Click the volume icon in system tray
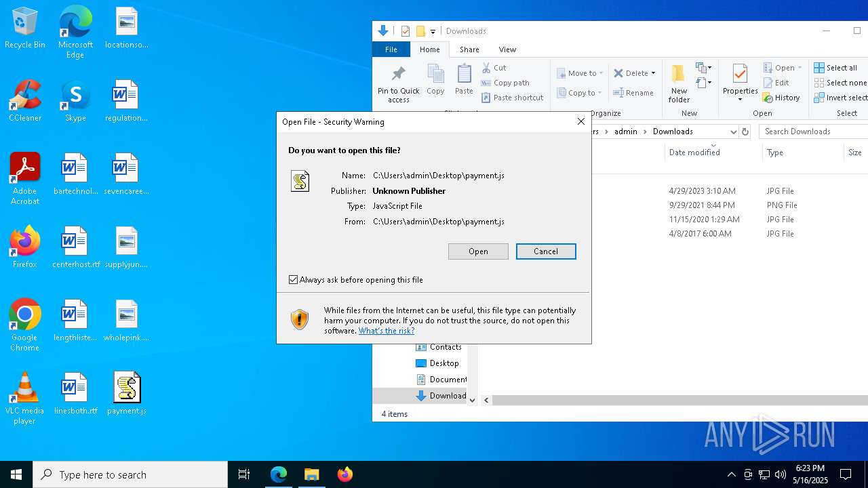868x488 pixels. click(781, 474)
